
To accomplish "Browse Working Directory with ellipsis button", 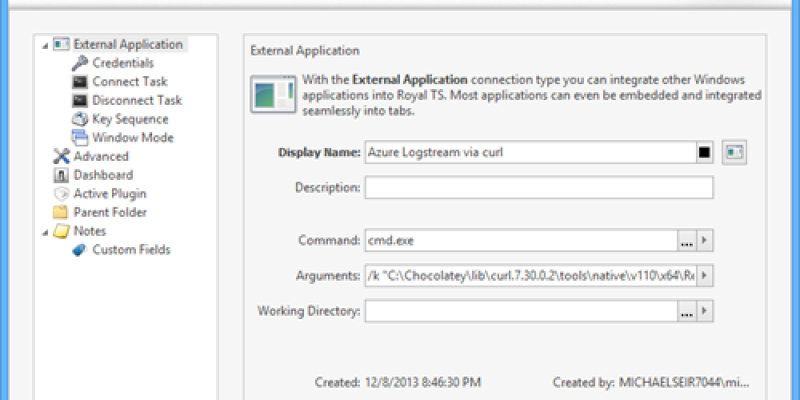I will click(686, 311).
